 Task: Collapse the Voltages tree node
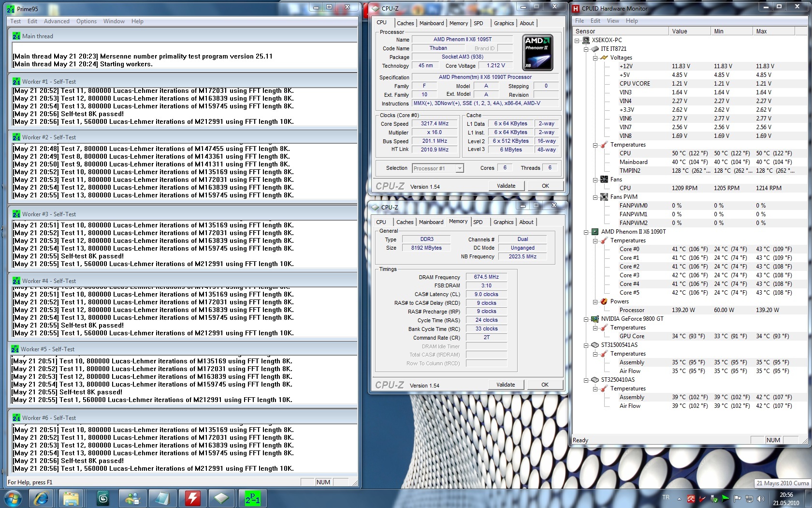(x=595, y=58)
